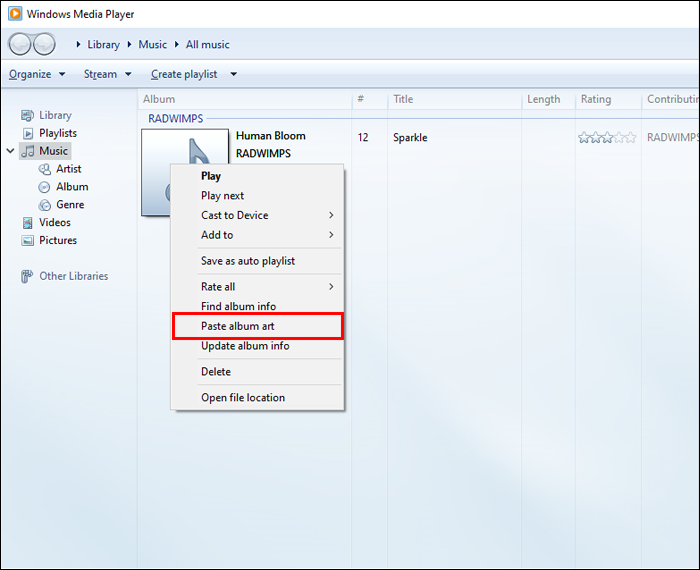Click Library in the breadcrumb
The image size is (700, 570).
coord(104,45)
